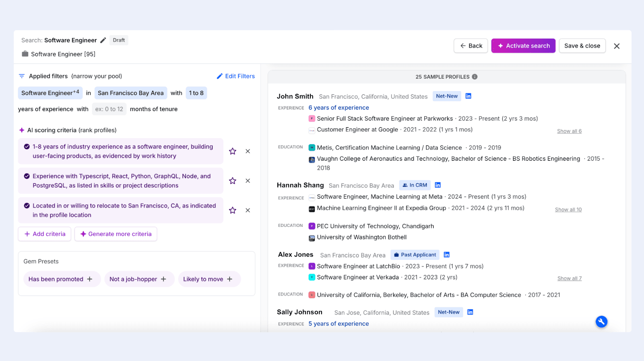
Task: Expand Hannah Shang's Show all 10
Action: pos(568,210)
